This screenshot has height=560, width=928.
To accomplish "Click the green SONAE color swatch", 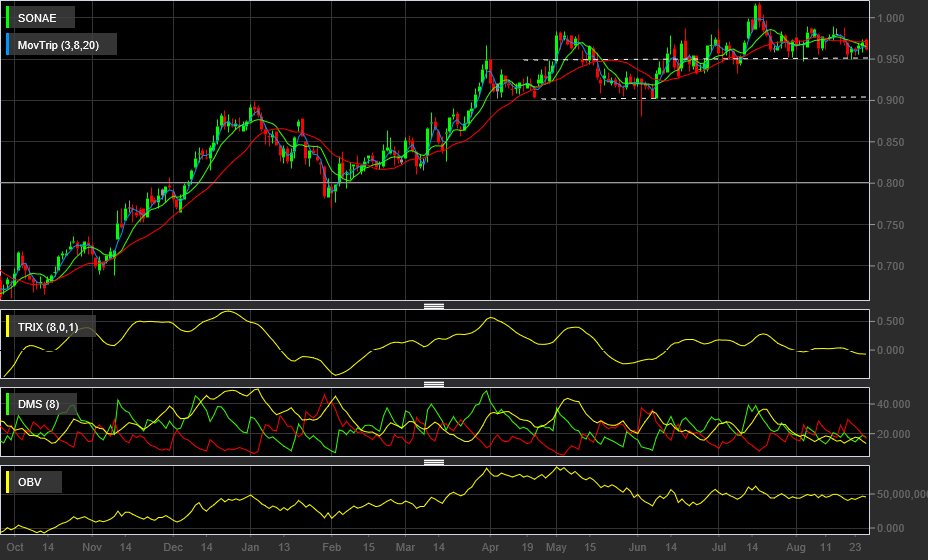I will point(8,18).
